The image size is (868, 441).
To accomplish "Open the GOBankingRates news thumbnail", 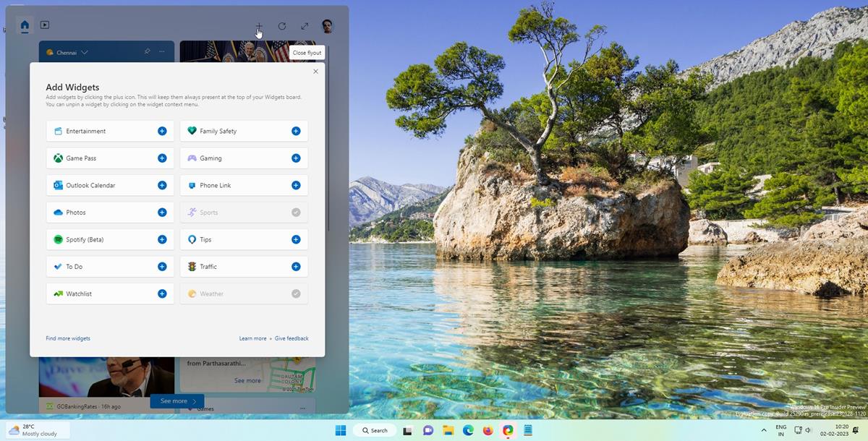I will (x=106, y=377).
